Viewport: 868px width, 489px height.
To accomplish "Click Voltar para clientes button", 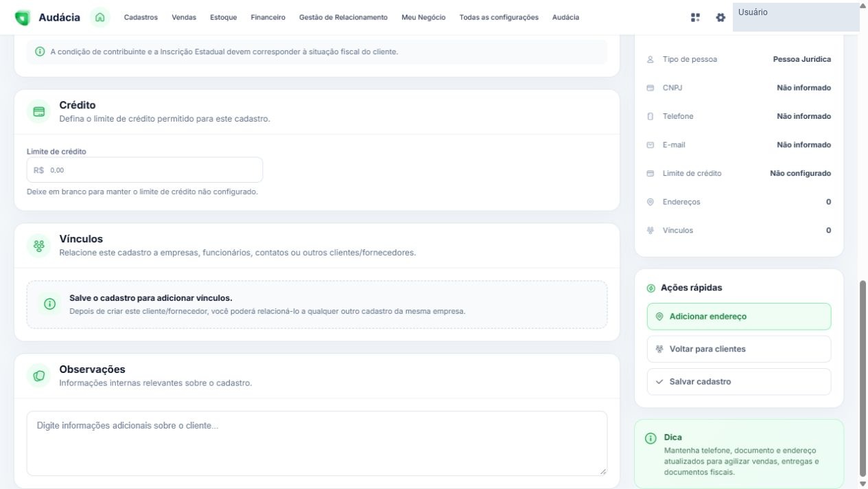I will (739, 349).
